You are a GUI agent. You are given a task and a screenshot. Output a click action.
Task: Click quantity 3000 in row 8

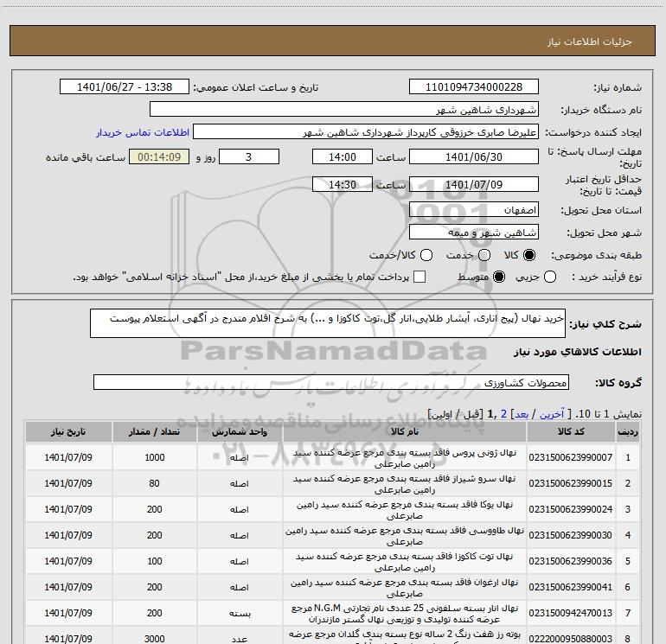(x=154, y=638)
